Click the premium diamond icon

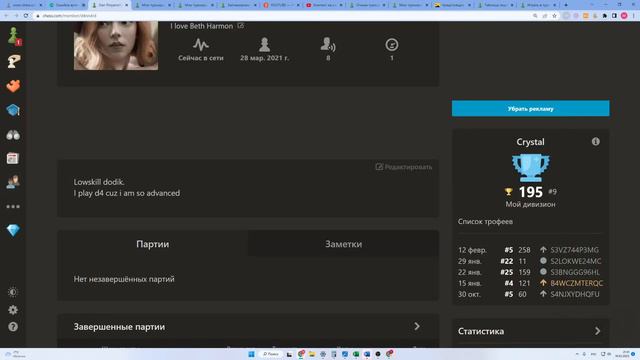click(x=13, y=230)
